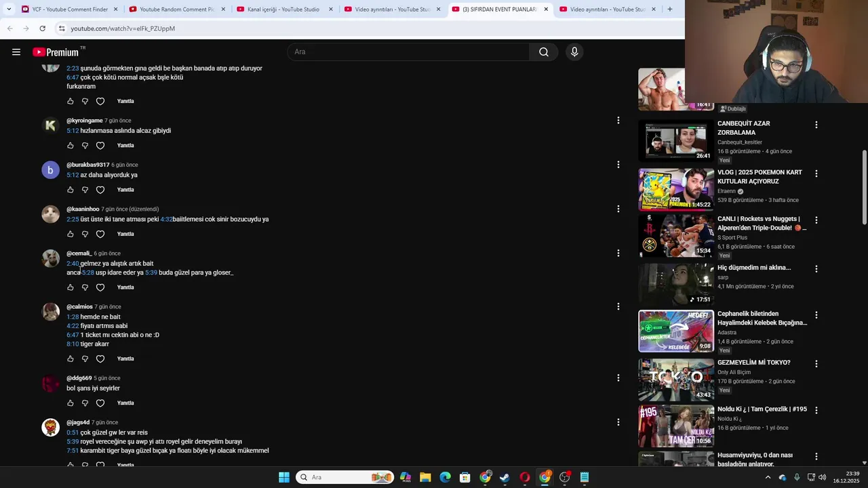
Task: Jump to timestamp 8:10 in @calmios comment
Action: (73, 344)
